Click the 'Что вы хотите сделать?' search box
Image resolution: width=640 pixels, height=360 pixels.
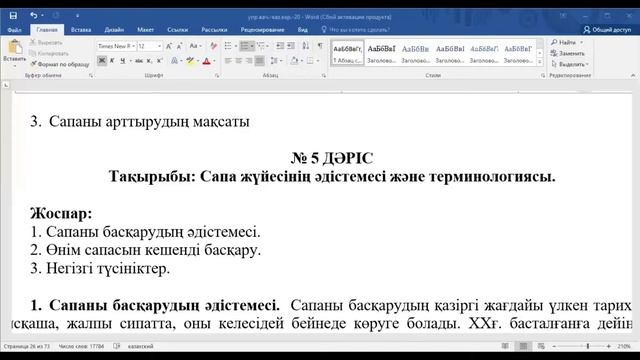click(356, 30)
